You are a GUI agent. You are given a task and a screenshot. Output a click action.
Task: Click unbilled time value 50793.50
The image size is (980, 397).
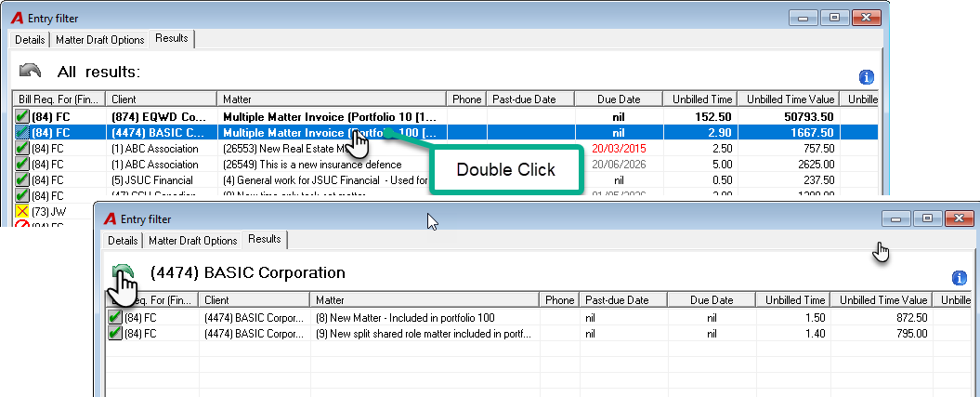(x=807, y=117)
